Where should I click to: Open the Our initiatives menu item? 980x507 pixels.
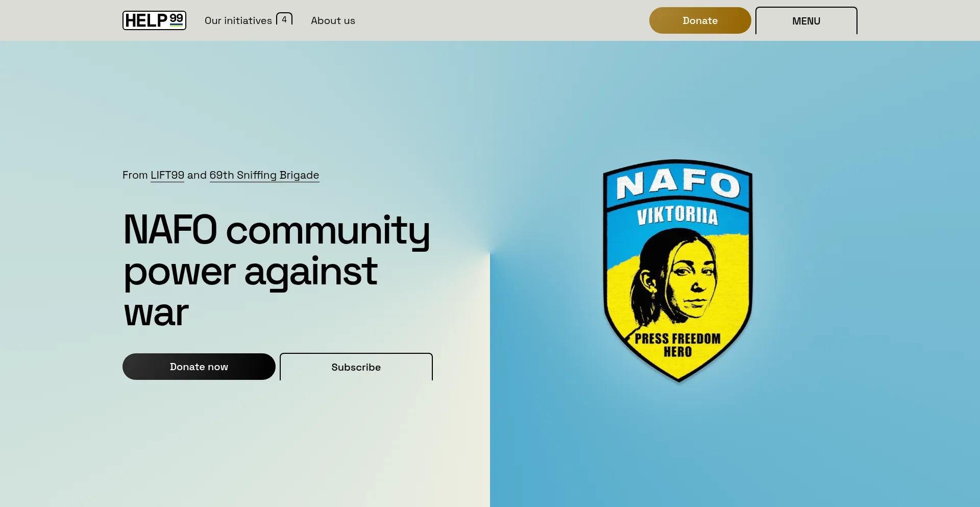click(238, 20)
